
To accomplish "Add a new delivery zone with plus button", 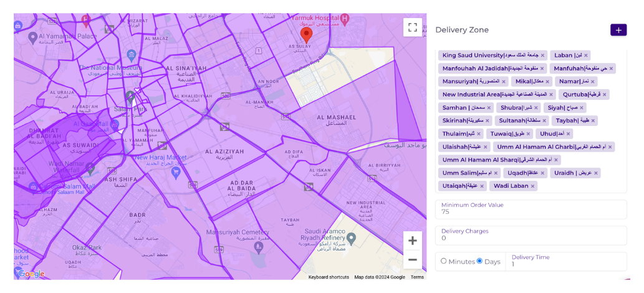I will point(618,30).
